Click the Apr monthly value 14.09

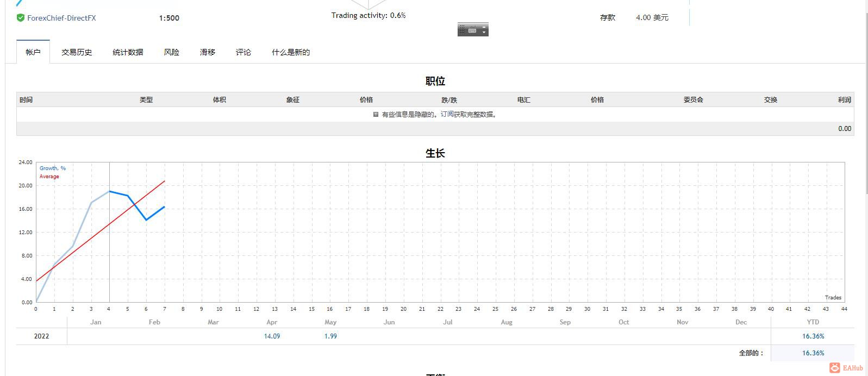tap(272, 336)
